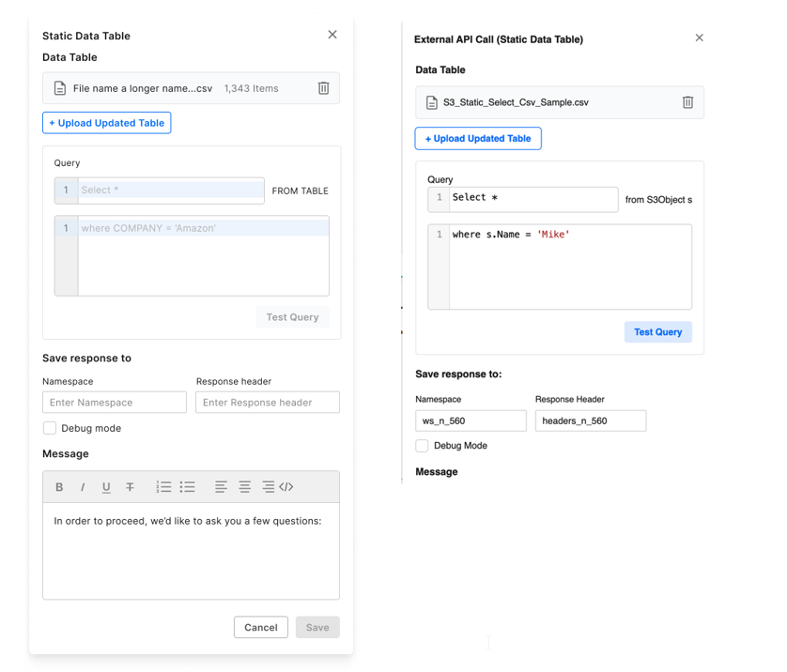Center-align the message text
The width and height of the screenshot is (787, 672).
coord(244,487)
